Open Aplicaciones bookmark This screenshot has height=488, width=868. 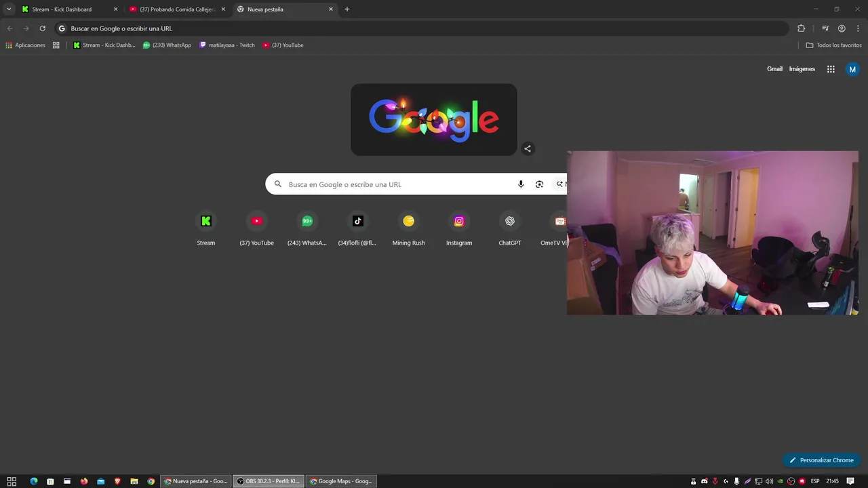(25, 45)
